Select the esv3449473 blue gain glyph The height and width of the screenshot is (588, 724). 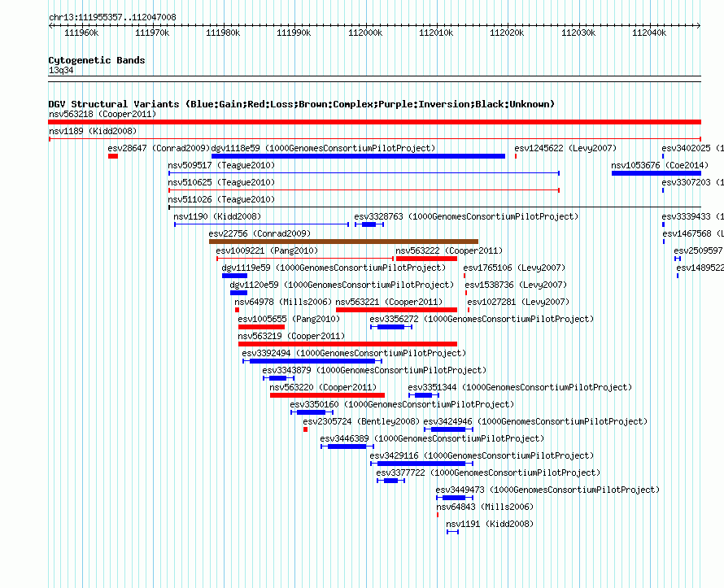point(455,498)
